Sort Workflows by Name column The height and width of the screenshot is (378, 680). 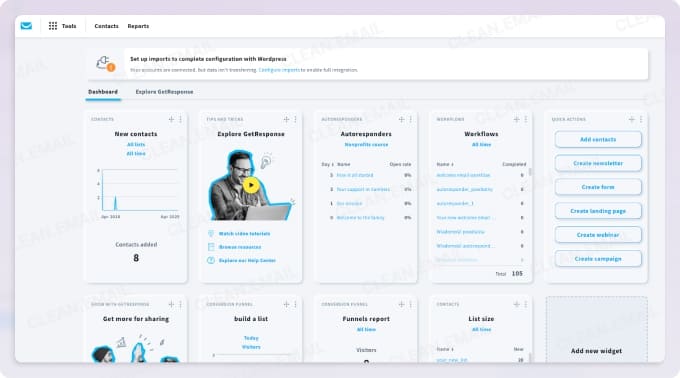coord(445,164)
